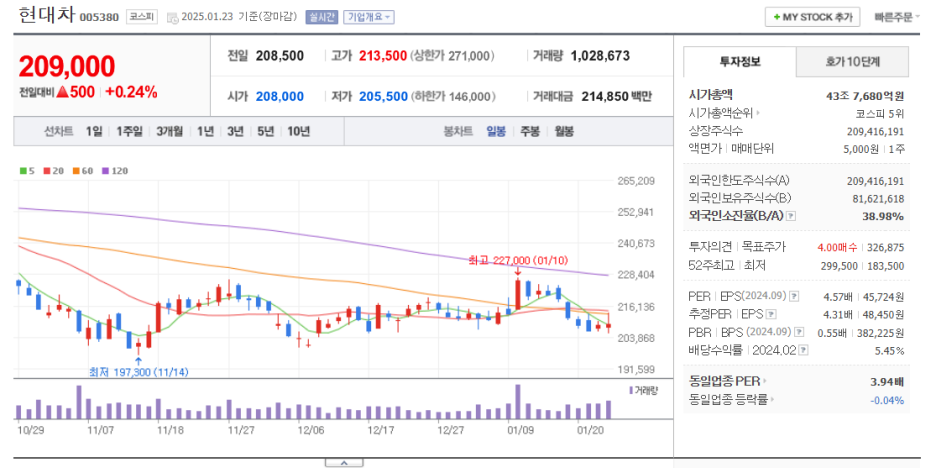Select the 주봉 weekly candle chart
936x468 pixels.
click(x=529, y=132)
